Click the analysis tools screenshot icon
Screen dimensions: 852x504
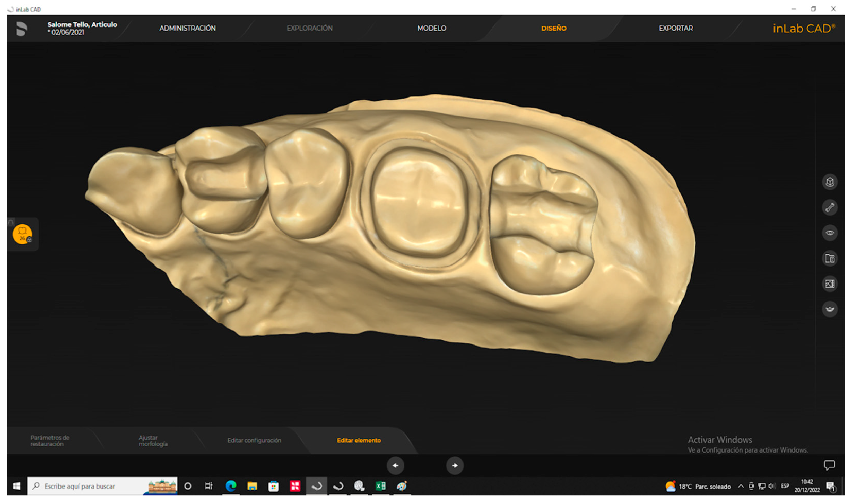pos(829,284)
